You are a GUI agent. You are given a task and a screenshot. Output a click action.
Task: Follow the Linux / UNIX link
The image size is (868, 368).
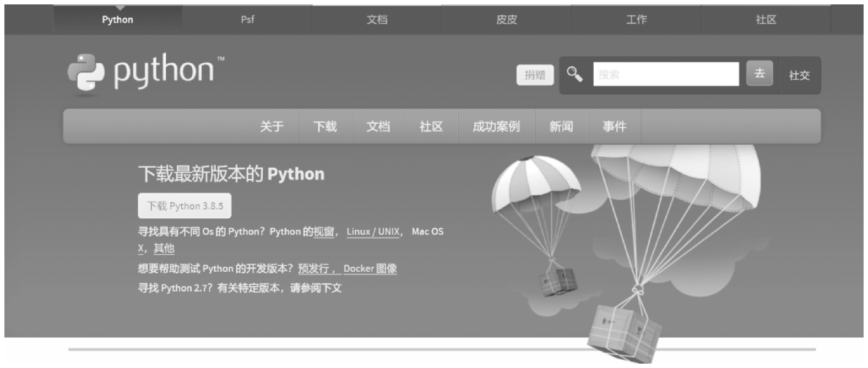pyautogui.click(x=373, y=232)
